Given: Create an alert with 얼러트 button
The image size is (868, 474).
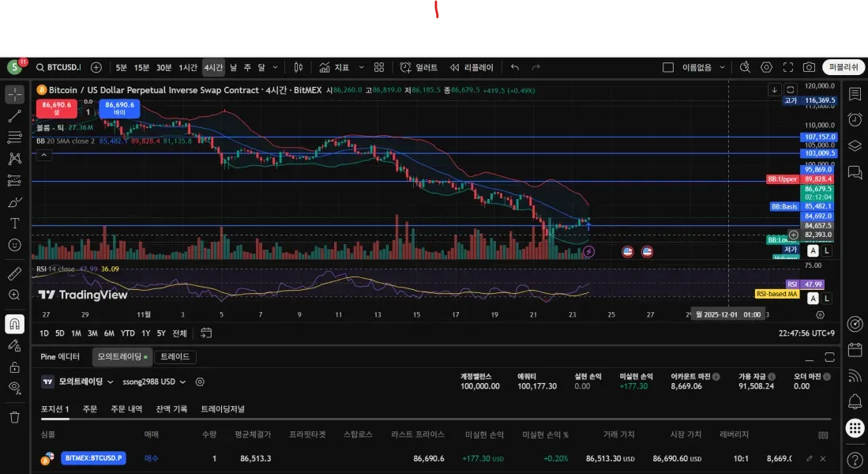Looking at the screenshot, I should coord(419,68).
